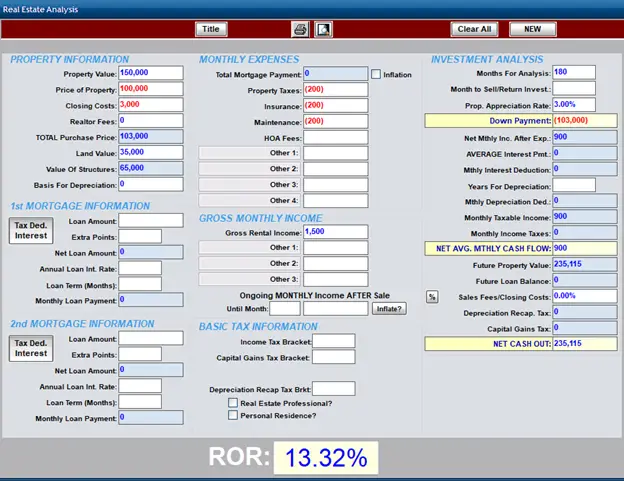The height and width of the screenshot is (481, 624).
Task: Edit the Closing Costs field
Action: (x=151, y=105)
